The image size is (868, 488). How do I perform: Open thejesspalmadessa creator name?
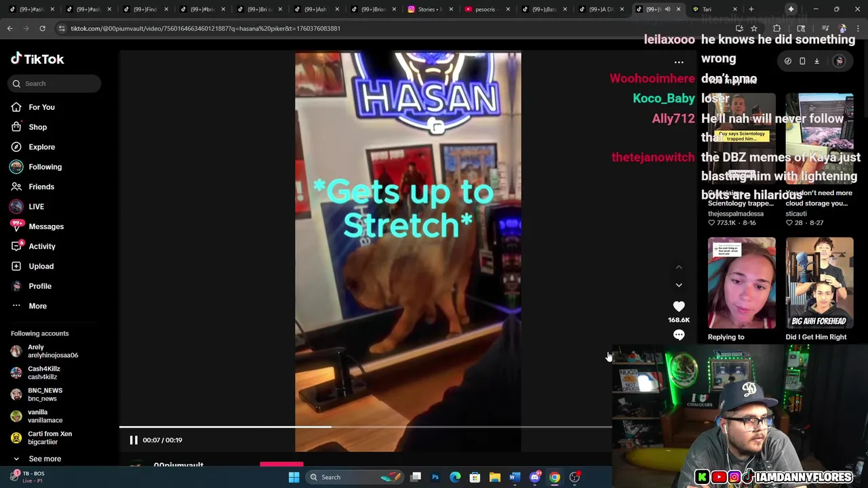pyautogui.click(x=736, y=213)
